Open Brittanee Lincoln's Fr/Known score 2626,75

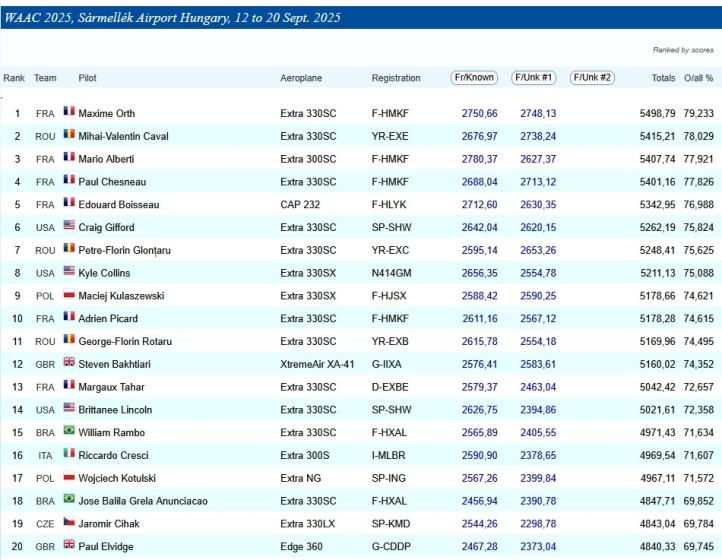pyautogui.click(x=479, y=410)
